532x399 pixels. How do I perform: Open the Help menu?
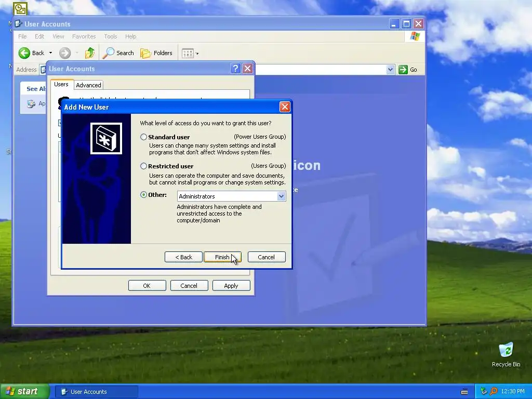[x=130, y=36]
